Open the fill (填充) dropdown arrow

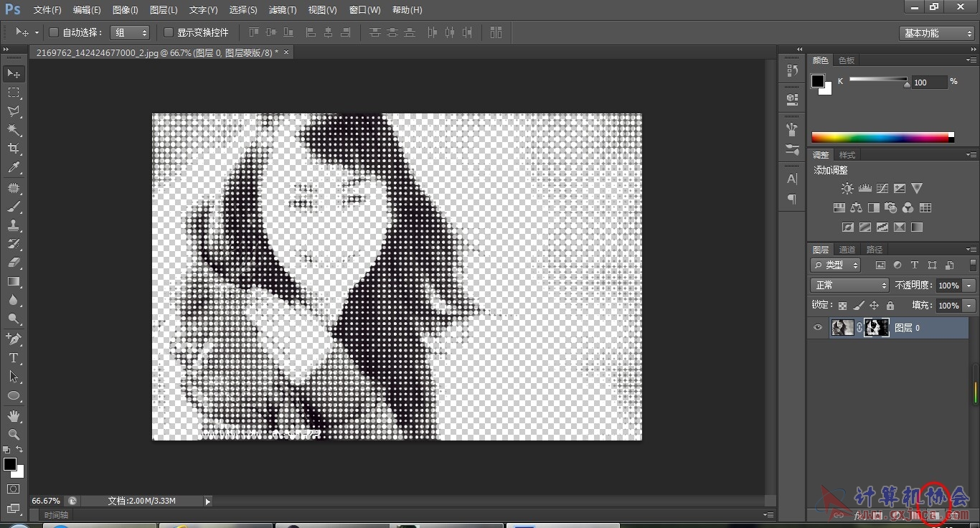point(969,306)
